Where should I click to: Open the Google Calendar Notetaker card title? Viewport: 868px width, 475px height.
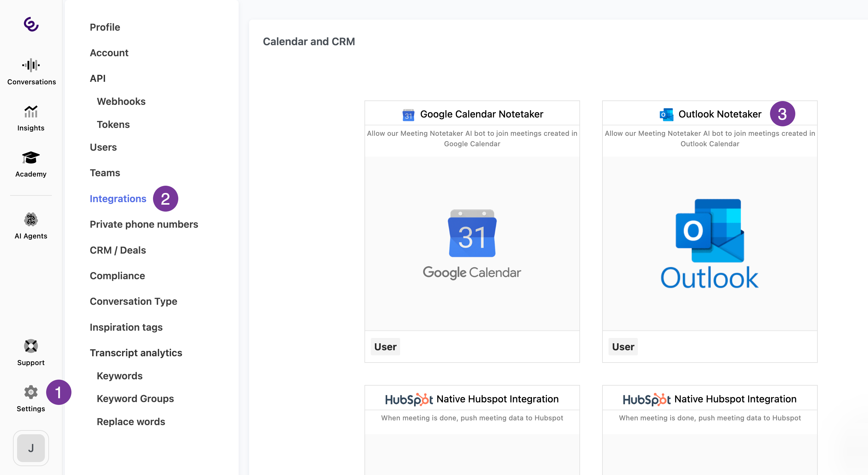[x=481, y=114]
